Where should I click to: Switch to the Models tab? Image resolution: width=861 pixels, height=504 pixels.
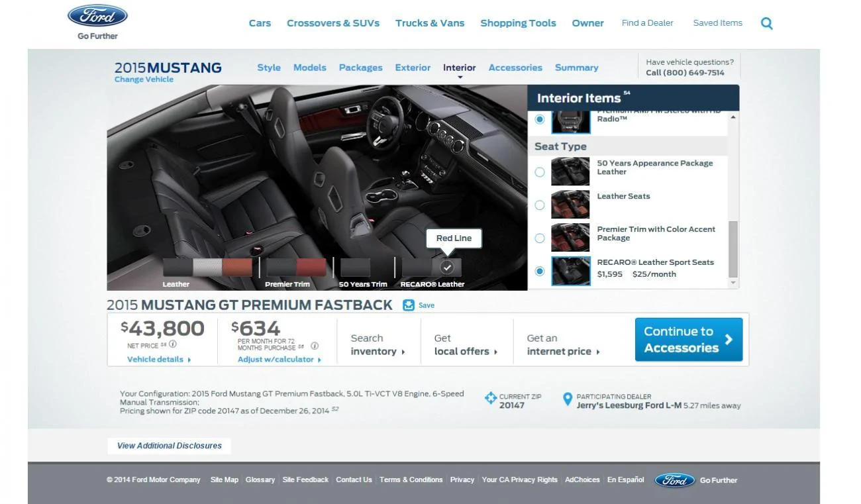click(310, 68)
